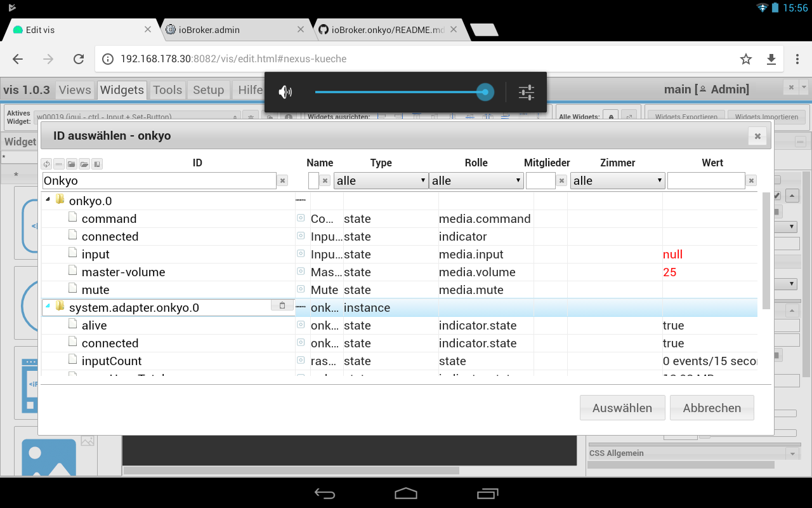Reload the current browser page
Screen dimensions: 812x508
tap(79, 59)
